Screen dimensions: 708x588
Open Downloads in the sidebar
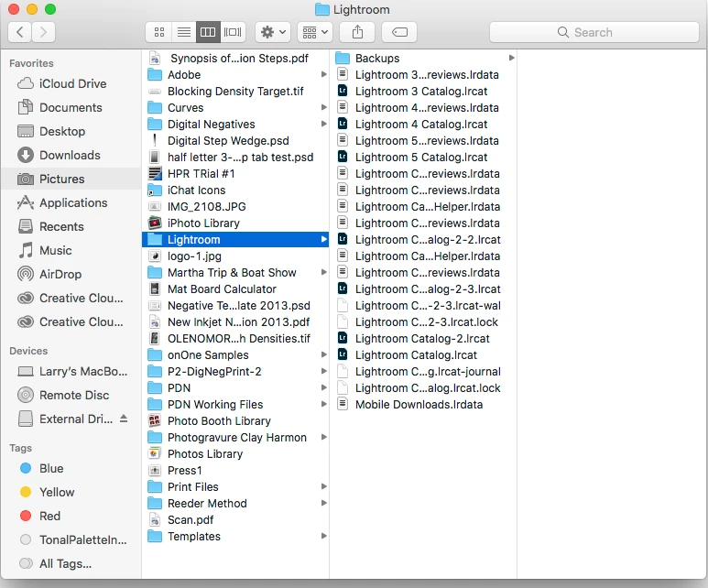click(x=71, y=156)
